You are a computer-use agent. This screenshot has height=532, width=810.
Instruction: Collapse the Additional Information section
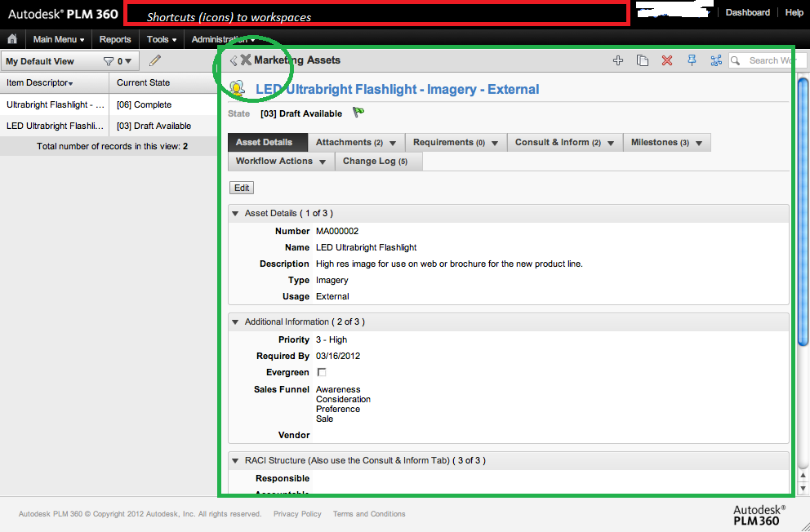click(x=235, y=321)
